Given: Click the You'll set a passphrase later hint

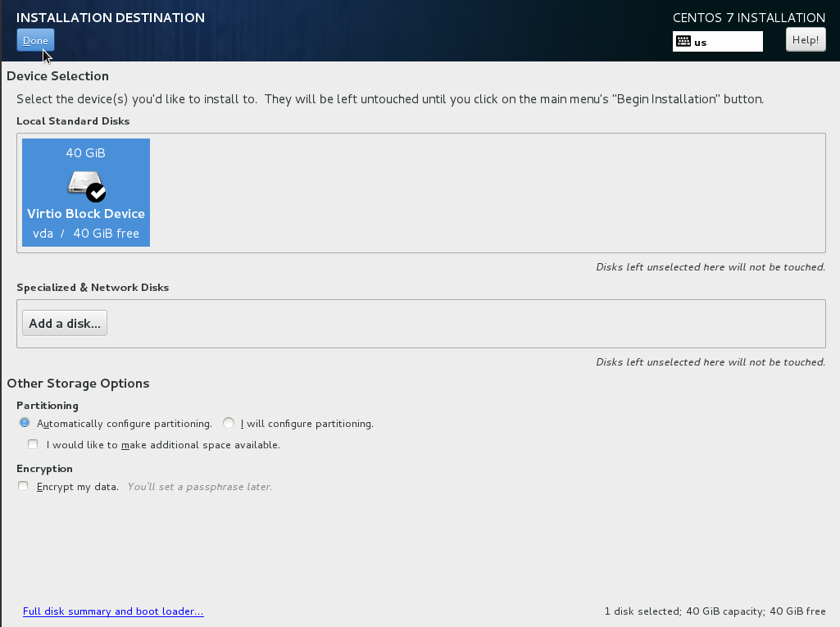Looking at the screenshot, I should coord(199,487).
